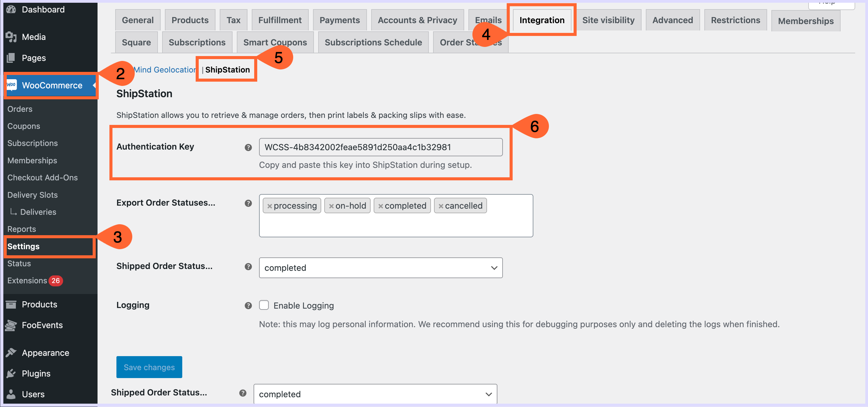868x407 pixels.
Task: Remove the cancelled status tag
Action: pyautogui.click(x=441, y=206)
